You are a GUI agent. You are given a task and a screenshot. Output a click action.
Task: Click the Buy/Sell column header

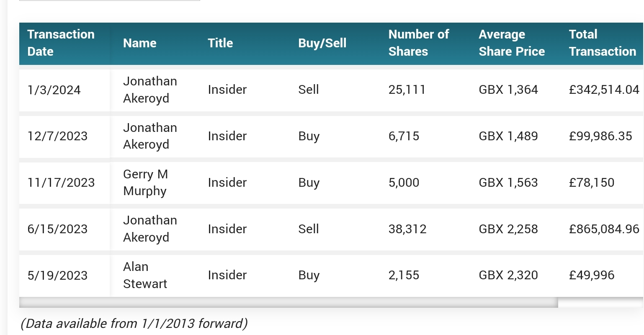tap(322, 43)
